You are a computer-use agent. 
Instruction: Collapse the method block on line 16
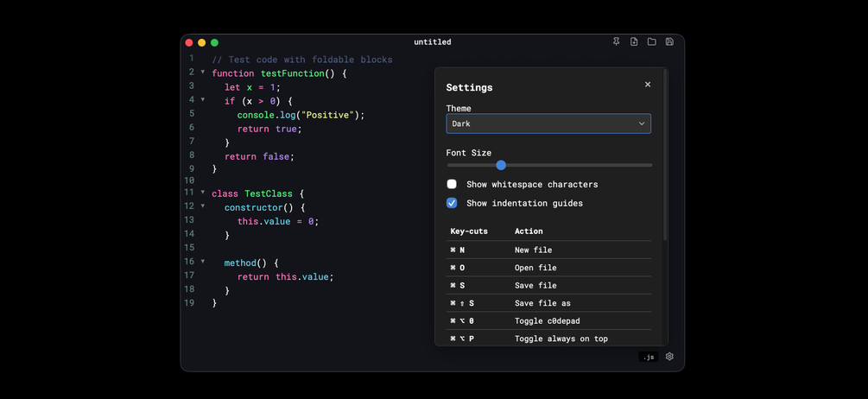[203, 262]
